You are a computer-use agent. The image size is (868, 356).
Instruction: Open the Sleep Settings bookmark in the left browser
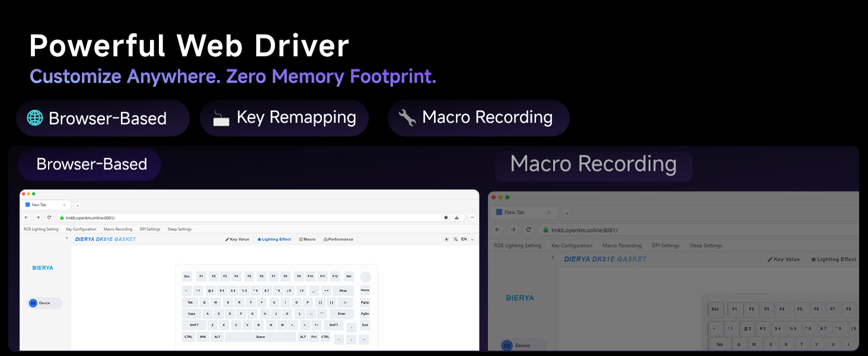[x=179, y=229]
